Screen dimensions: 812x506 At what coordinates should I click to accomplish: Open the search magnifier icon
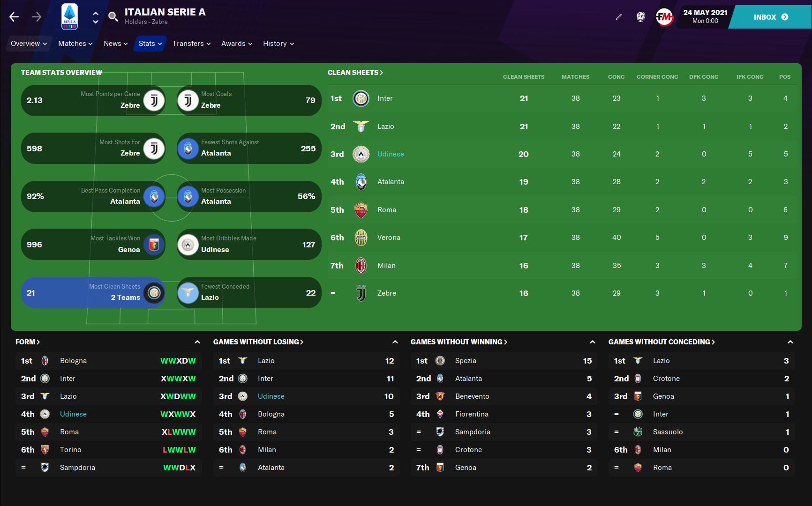(113, 17)
